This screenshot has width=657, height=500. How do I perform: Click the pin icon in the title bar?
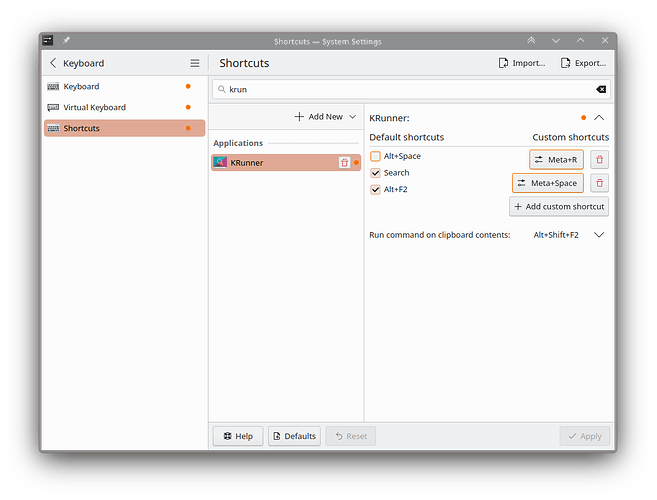66,41
